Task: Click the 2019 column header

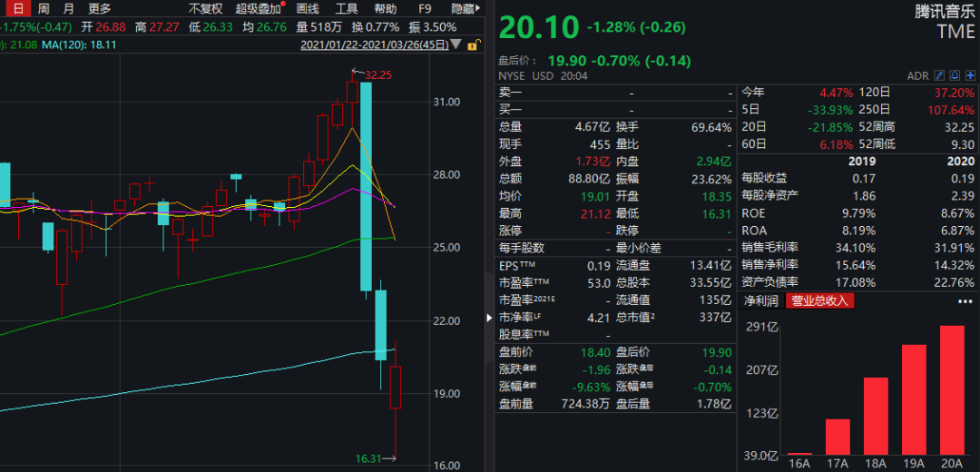Action: pyautogui.click(x=862, y=162)
